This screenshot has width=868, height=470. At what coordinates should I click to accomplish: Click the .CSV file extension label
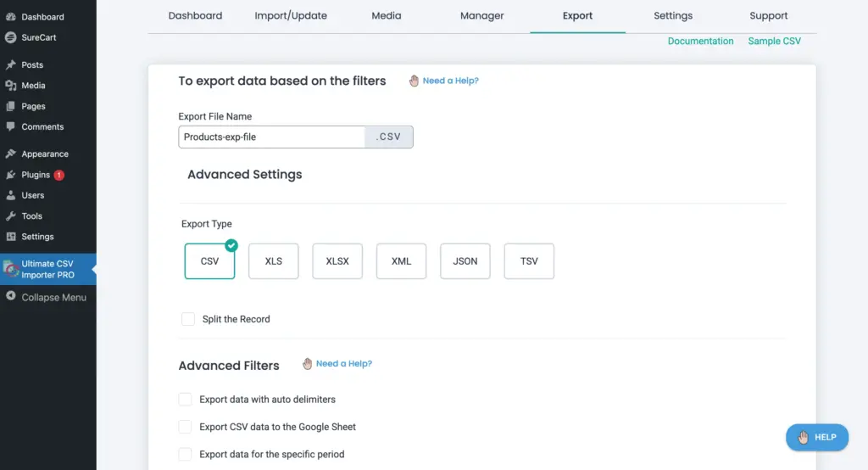coord(388,137)
